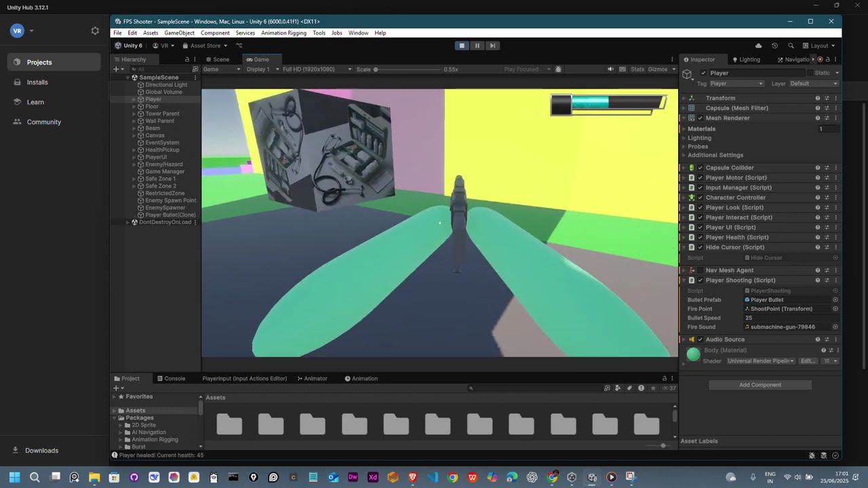Open the VR account dropdown in toolbar

tap(163, 45)
